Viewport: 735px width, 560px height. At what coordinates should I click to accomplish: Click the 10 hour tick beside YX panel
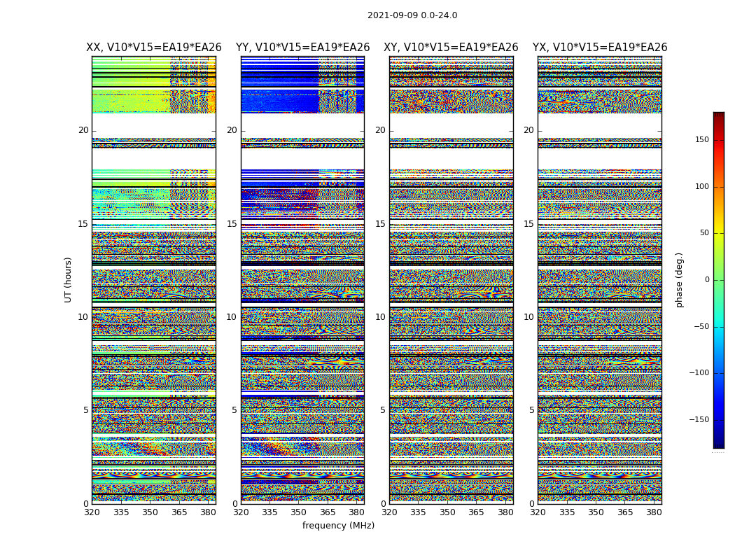pos(529,317)
